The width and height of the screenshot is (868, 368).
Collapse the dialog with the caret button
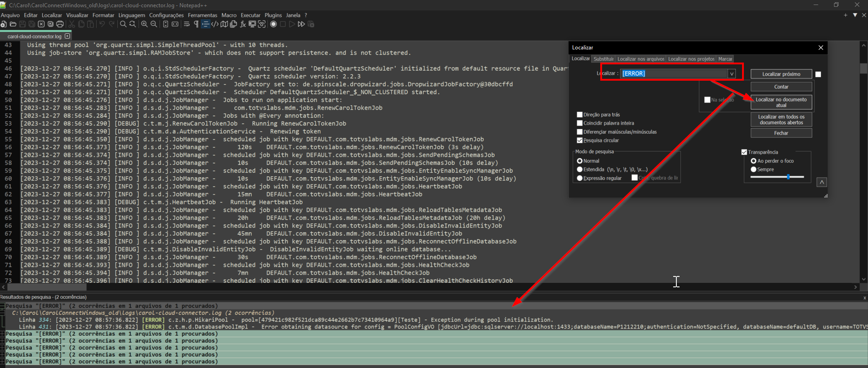pyautogui.click(x=821, y=182)
